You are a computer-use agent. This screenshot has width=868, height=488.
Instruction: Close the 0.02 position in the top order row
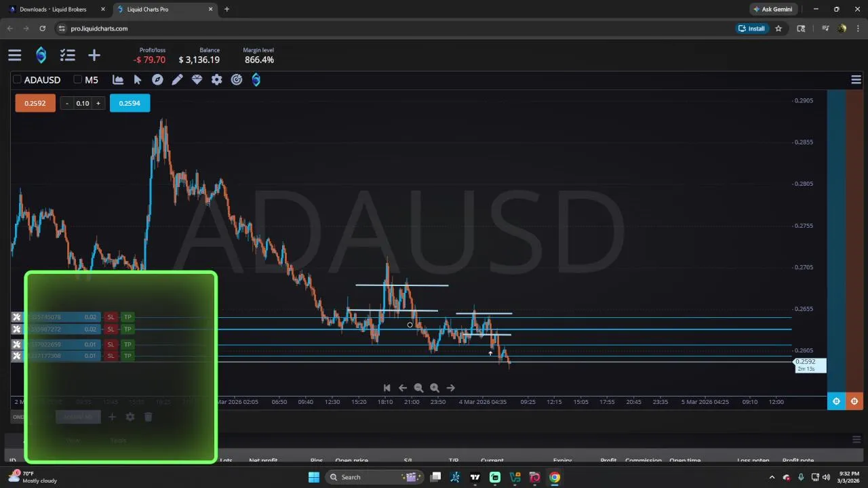pos(17,317)
